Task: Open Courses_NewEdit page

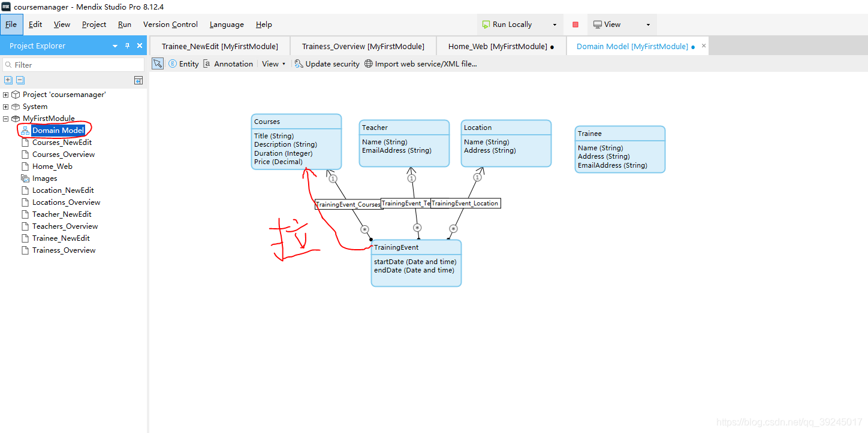Action: click(62, 143)
